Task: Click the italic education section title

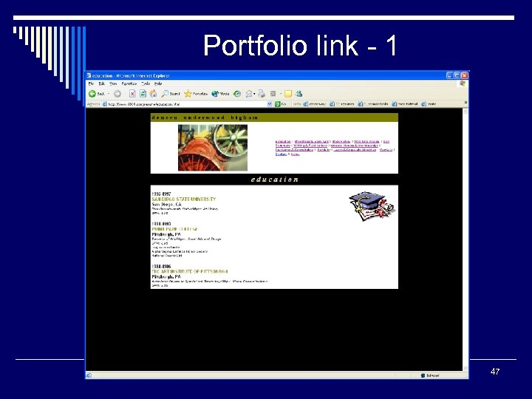Action: 275,179
